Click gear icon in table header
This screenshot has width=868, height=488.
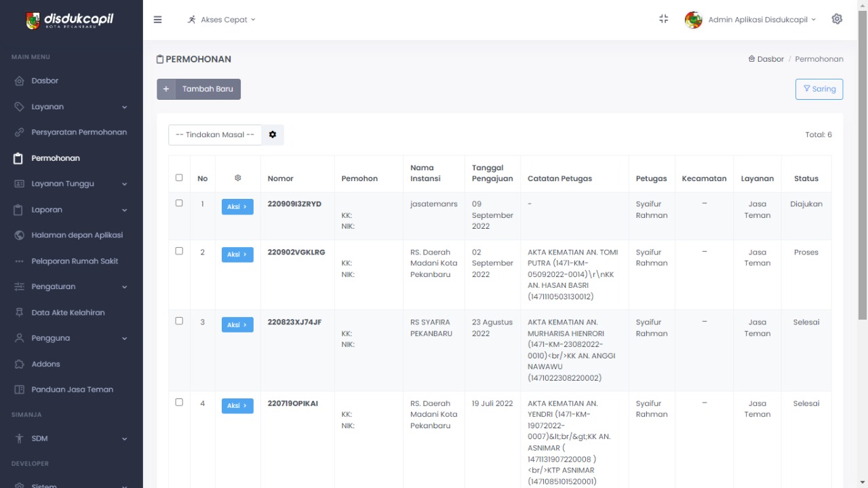[237, 178]
